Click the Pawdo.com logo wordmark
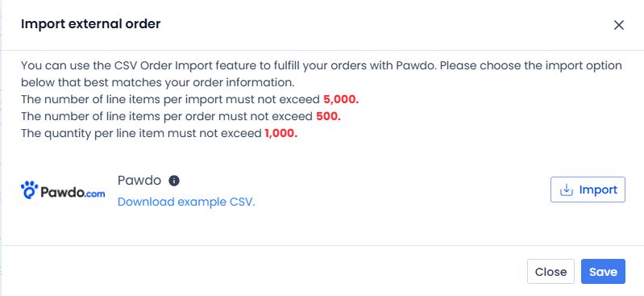The image size is (644, 296). 63,190
